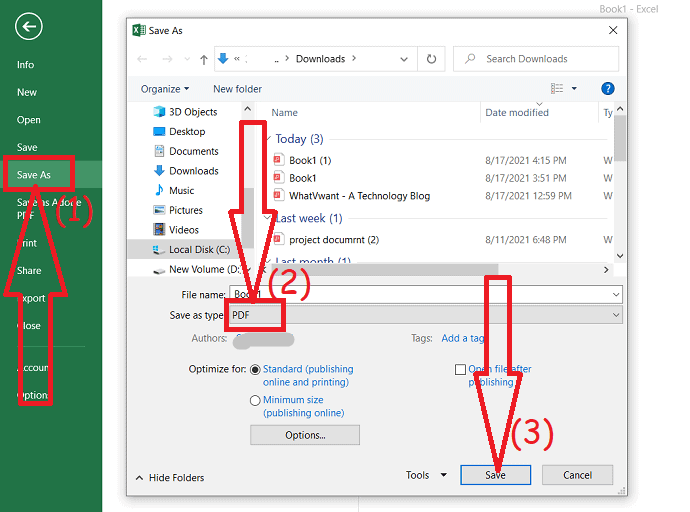The image size is (690, 512).
Task: Click Add a tag link
Action: tap(463, 338)
